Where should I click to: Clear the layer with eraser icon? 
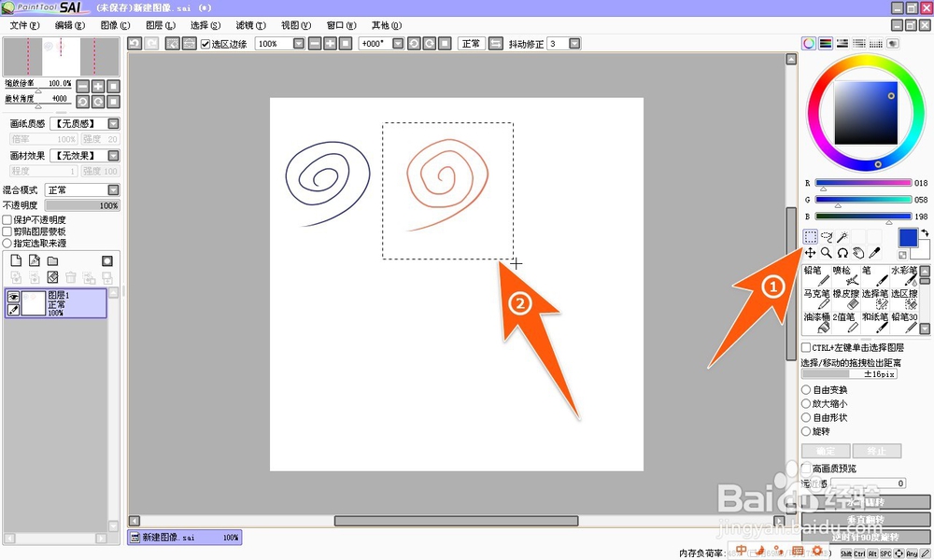53,277
